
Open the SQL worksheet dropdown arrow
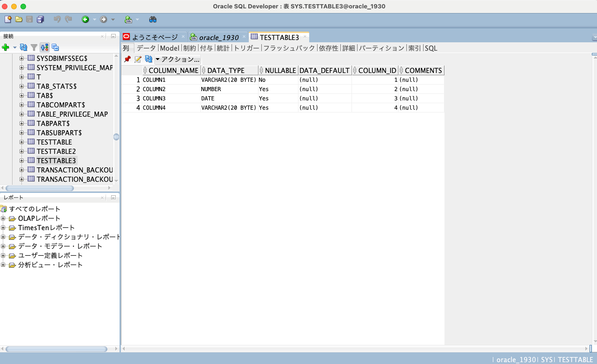(x=138, y=20)
